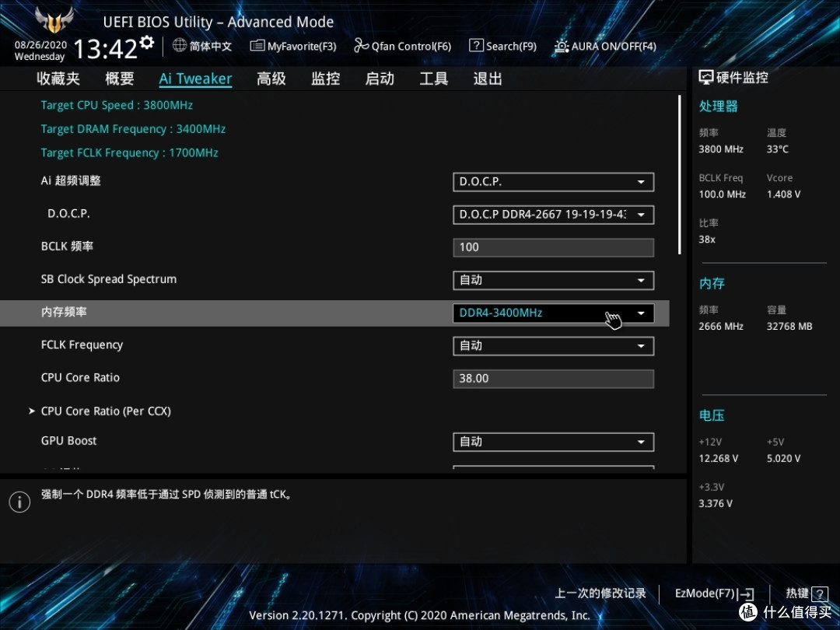Click the 33°C temperature reading

(x=777, y=149)
